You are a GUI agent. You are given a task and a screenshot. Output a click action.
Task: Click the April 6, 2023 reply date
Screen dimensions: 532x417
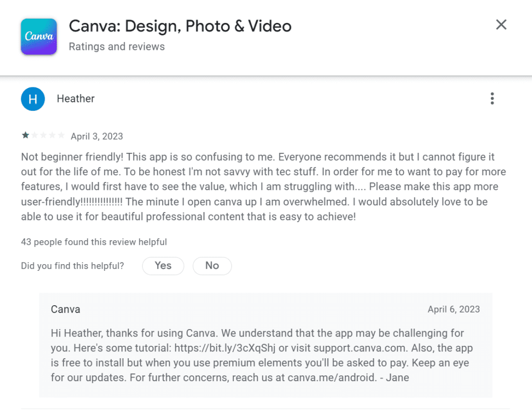point(454,309)
